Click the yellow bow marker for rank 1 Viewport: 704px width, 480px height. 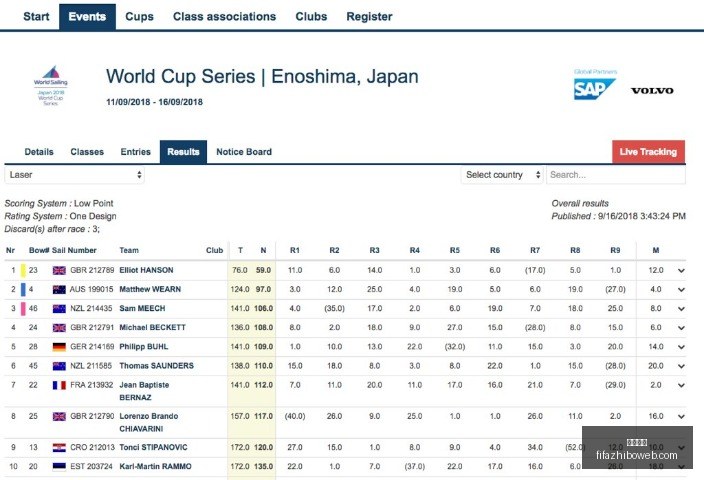[x=23, y=270]
